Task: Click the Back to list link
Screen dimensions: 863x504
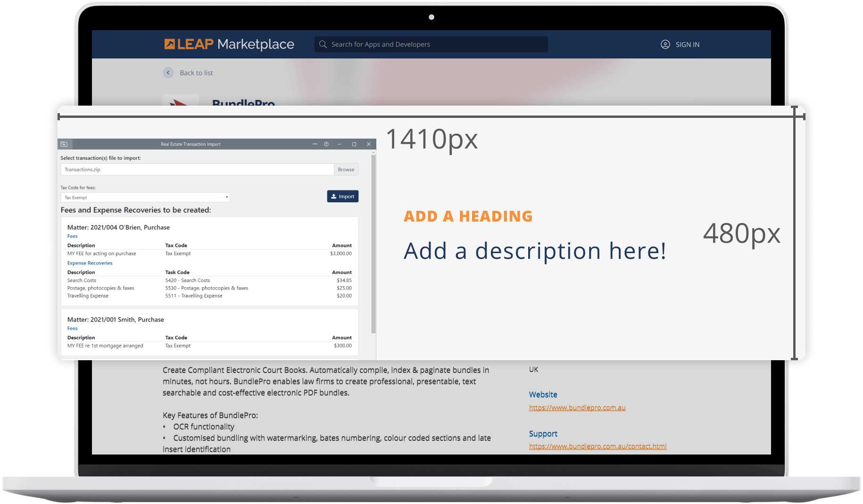Action: pyautogui.click(x=196, y=73)
